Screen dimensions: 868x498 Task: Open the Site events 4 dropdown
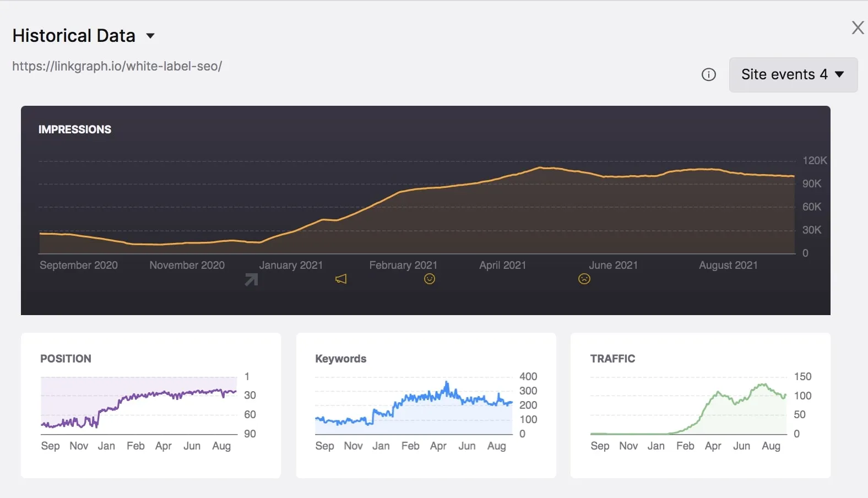pyautogui.click(x=793, y=75)
